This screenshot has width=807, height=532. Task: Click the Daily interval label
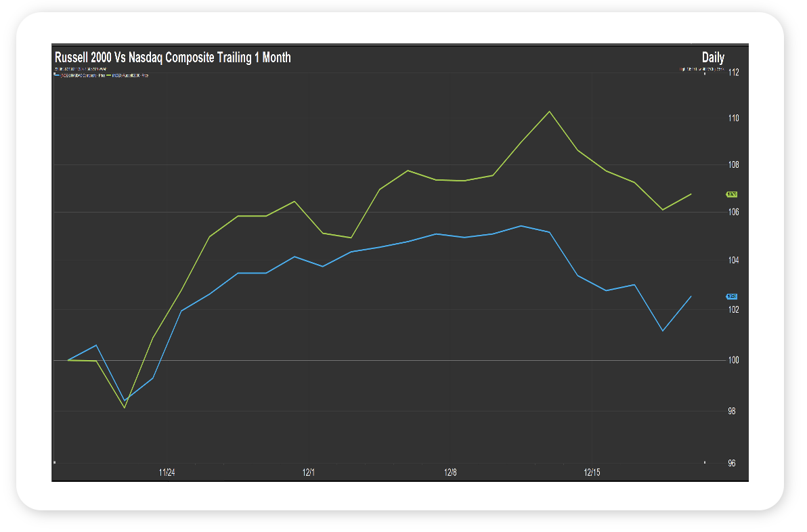(x=713, y=58)
